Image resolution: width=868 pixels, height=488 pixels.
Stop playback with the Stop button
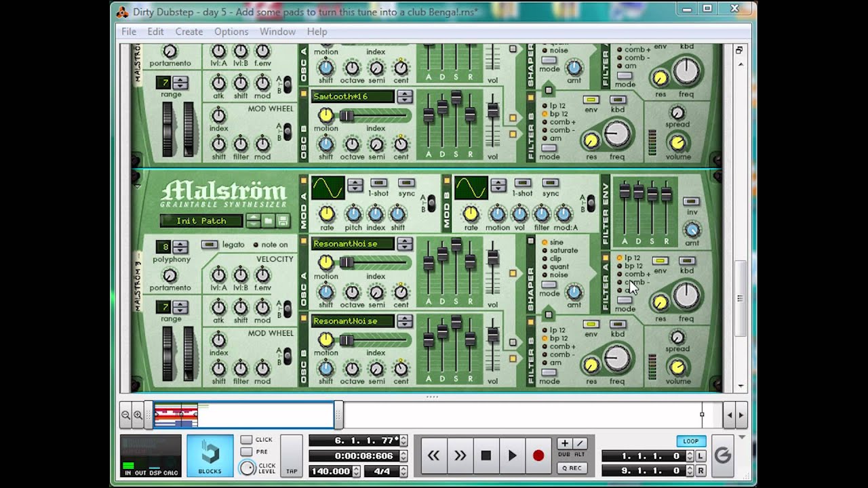pyautogui.click(x=486, y=455)
